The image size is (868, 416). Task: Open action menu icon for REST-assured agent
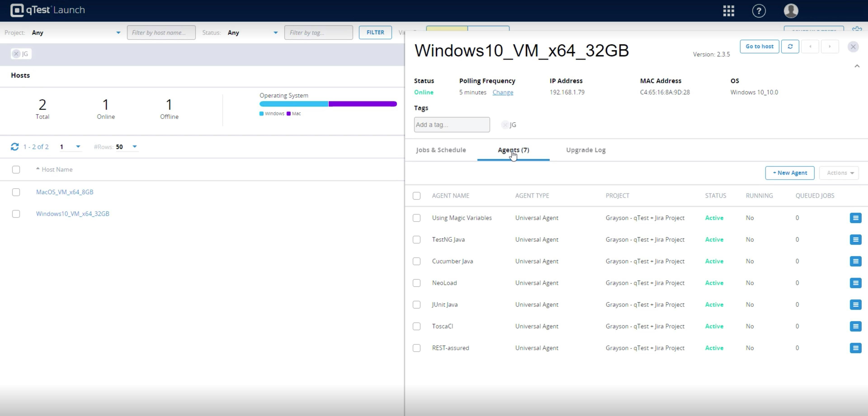click(x=855, y=348)
